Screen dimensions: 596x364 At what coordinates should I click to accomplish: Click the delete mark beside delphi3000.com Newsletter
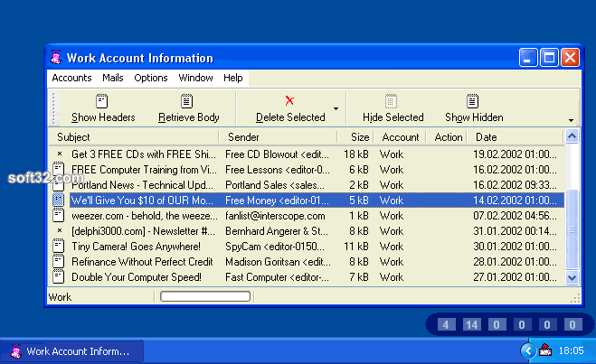(x=60, y=230)
